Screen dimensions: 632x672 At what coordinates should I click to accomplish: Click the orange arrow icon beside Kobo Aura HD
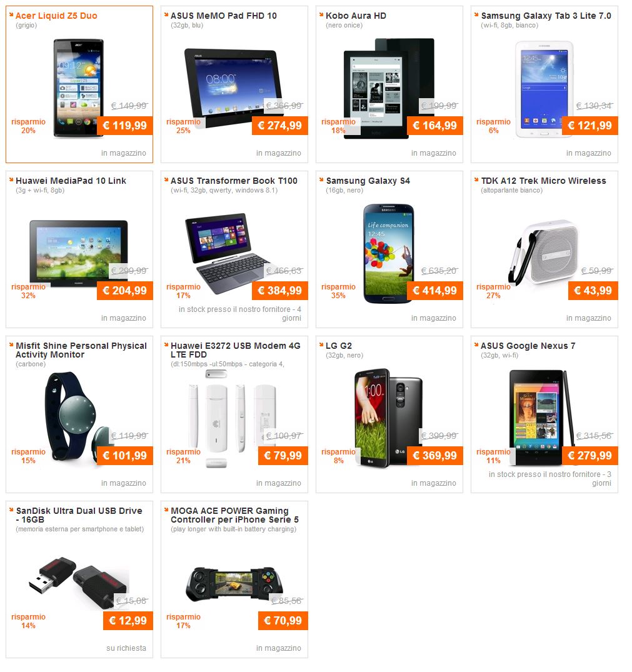pos(321,14)
